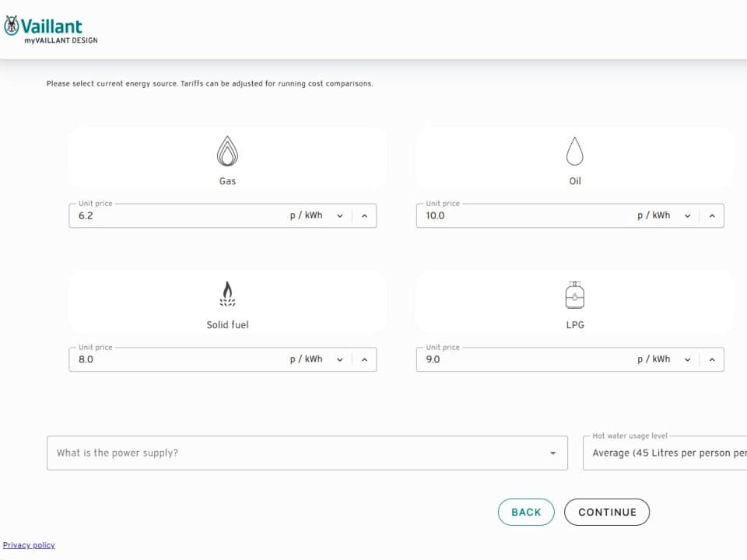The width and height of the screenshot is (747, 560).
Task: Click the Vaillant logo icon
Action: [12, 25]
